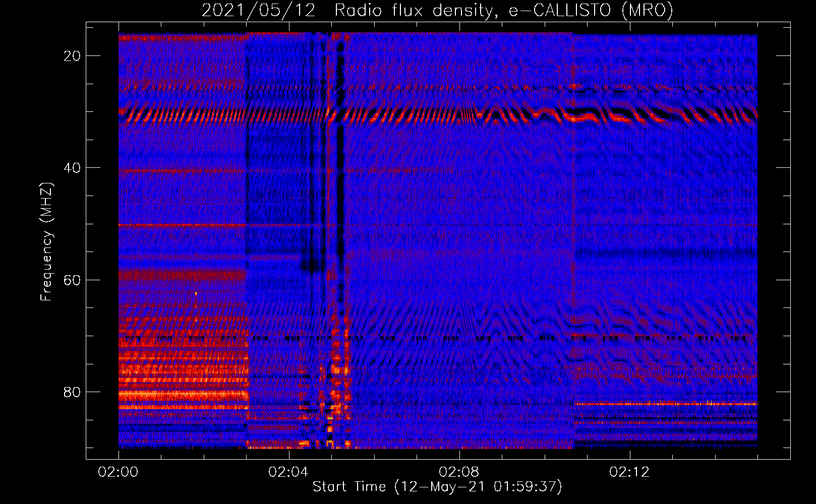This screenshot has width=816, height=504.
Task: Click the '80' frequency tick label
Action: point(73,392)
